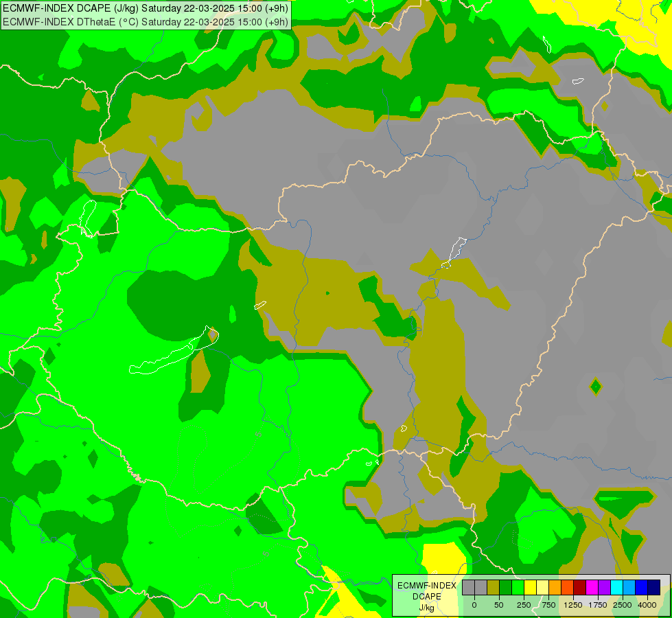The height and width of the screenshot is (618, 672).
Task: Click the legend unit label J/kg
Action: (x=427, y=608)
